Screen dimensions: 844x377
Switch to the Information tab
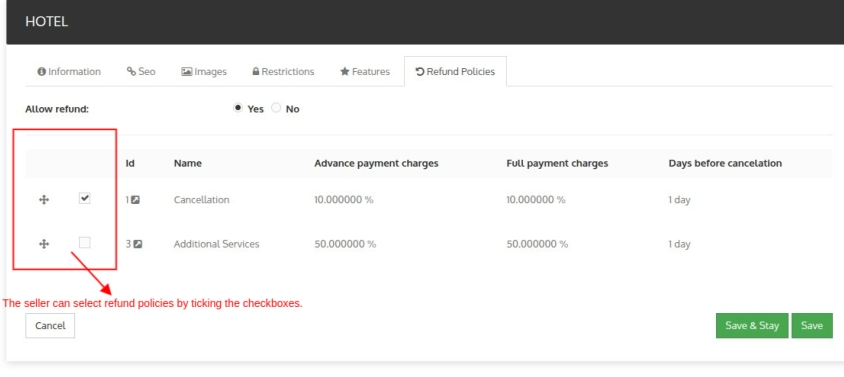(x=69, y=72)
